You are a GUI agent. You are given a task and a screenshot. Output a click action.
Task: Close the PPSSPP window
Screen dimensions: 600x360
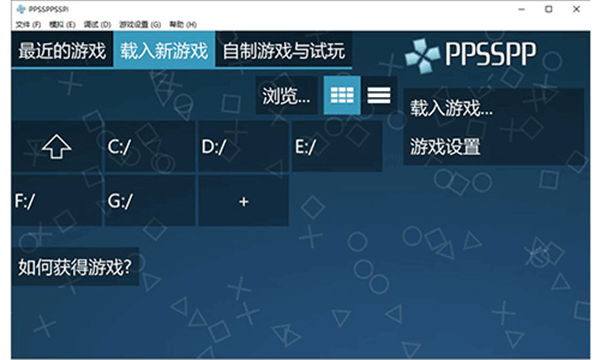point(576,9)
